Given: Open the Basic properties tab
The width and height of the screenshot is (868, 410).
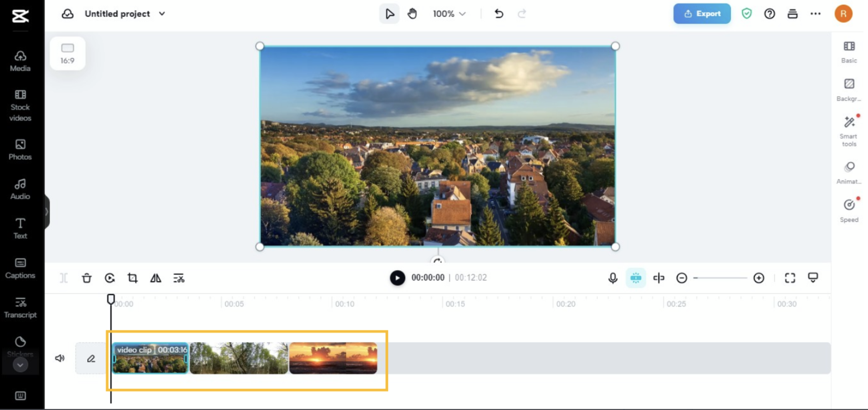Looking at the screenshot, I should click(849, 52).
